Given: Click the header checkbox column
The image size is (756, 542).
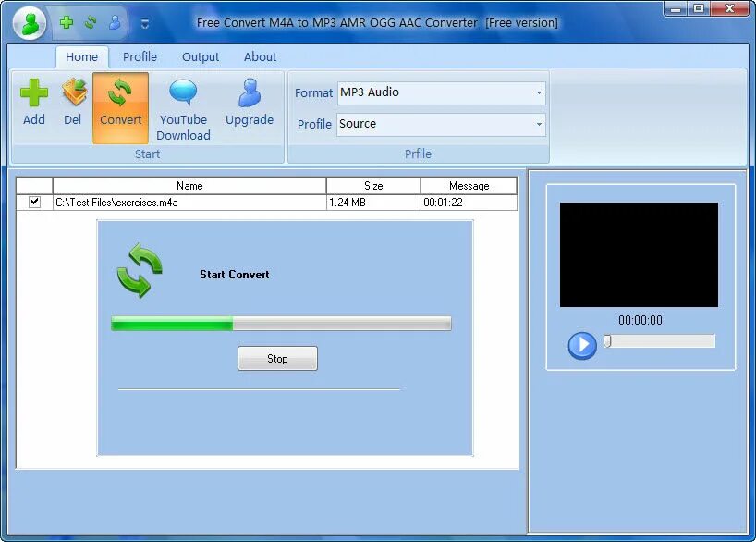Looking at the screenshot, I should [x=34, y=185].
